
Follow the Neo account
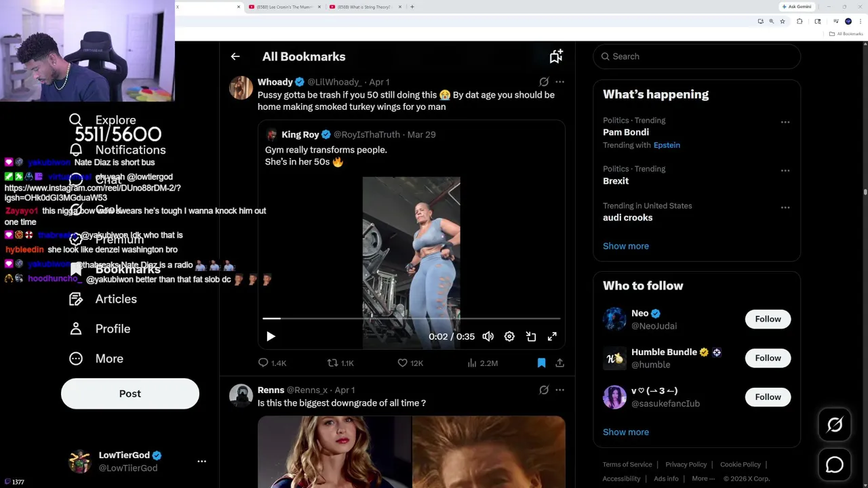768,319
